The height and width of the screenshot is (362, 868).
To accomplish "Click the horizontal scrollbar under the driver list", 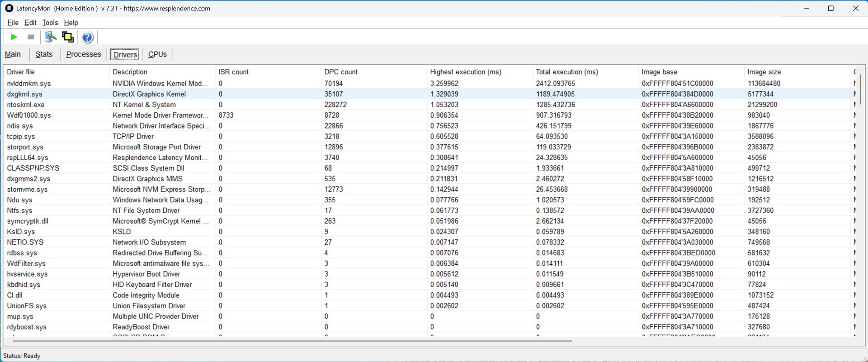I will (289, 340).
